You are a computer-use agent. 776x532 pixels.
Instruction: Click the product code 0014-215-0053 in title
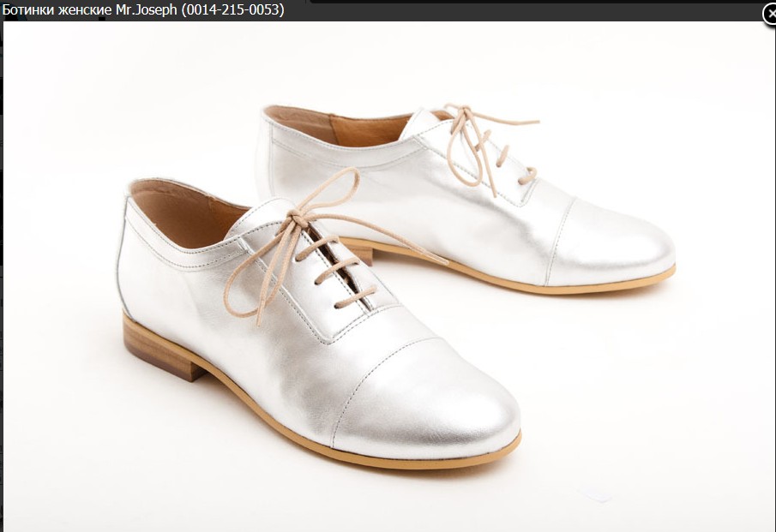tap(232, 10)
